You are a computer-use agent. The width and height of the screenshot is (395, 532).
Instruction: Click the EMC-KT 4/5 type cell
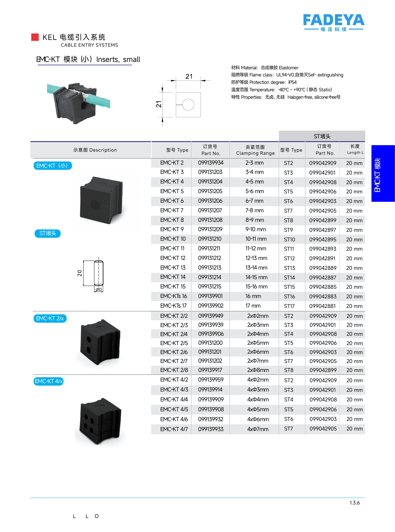point(174,409)
